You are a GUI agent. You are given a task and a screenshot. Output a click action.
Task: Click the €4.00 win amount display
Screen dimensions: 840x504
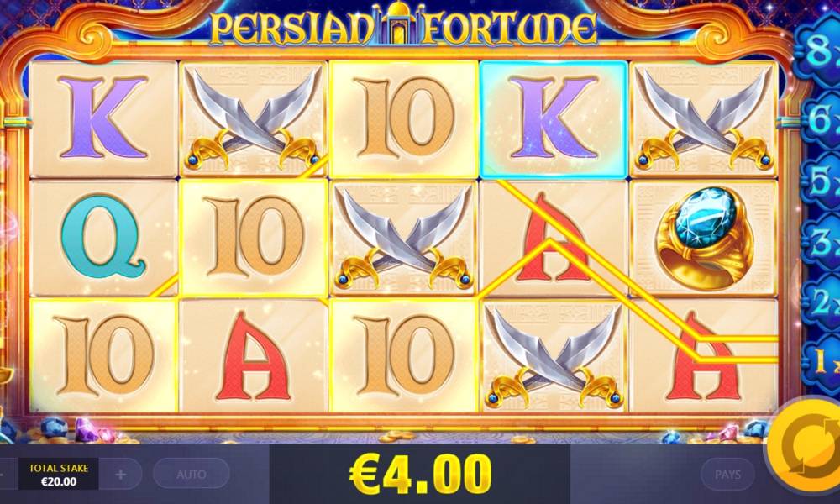[419, 474]
